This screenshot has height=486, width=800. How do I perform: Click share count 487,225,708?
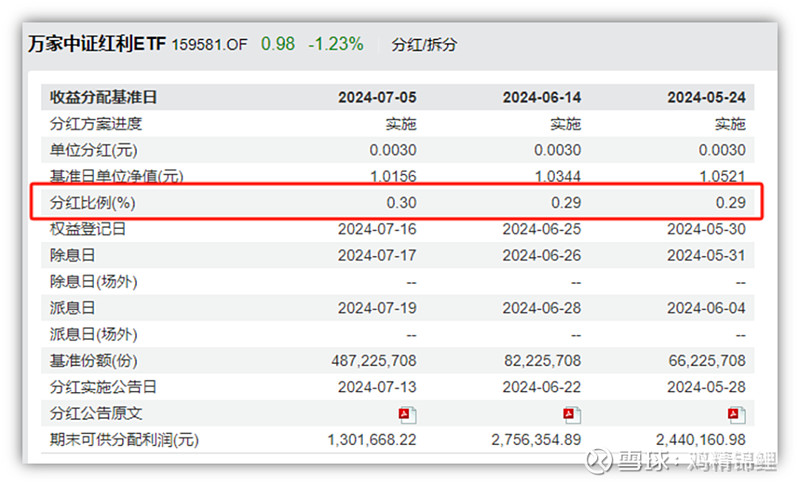[x=374, y=361]
